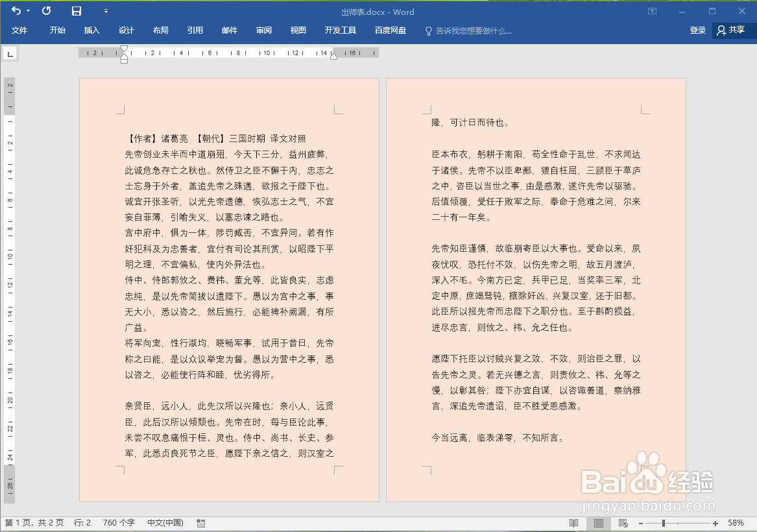Enable Print Layout view
This screenshot has height=532, width=757.
598,523
